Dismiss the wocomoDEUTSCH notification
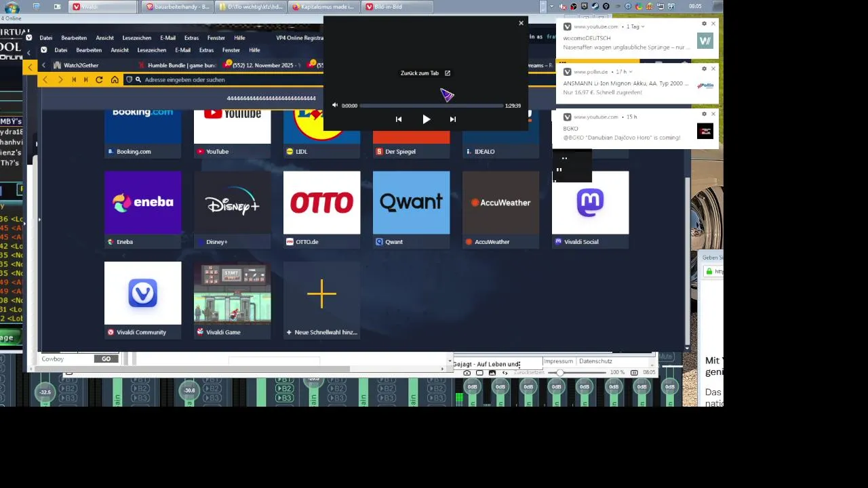Screen dimensions: 868x488 713,24
